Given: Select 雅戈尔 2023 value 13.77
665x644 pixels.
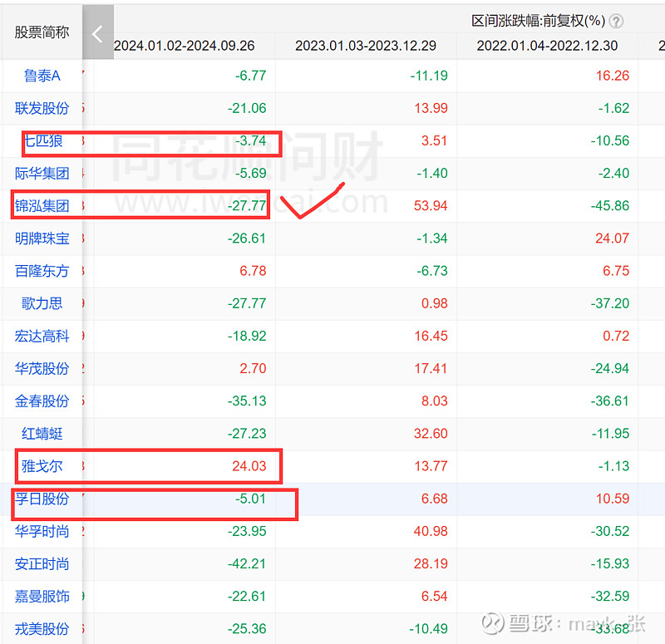Looking at the screenshot, I should click(x=431, y=466).
